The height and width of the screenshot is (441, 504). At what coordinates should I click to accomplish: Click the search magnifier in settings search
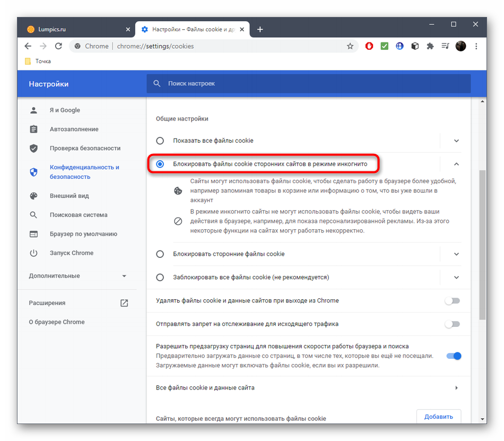tap(157, 83)
